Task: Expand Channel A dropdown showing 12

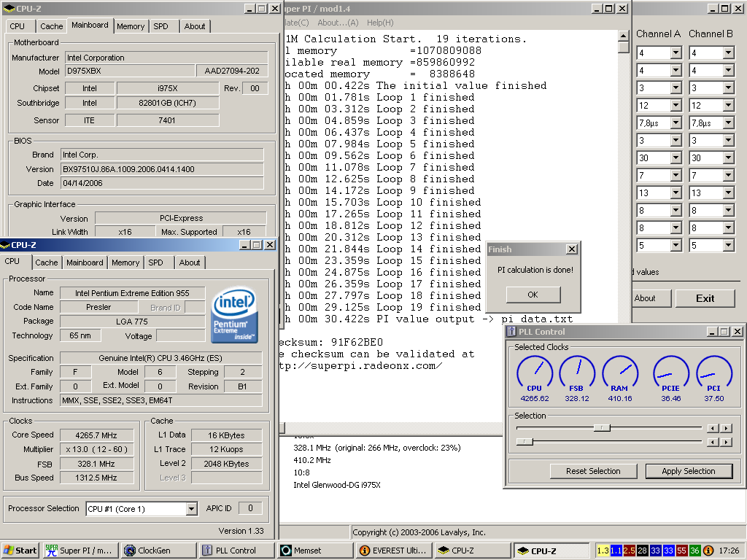Action: [676, 105]
